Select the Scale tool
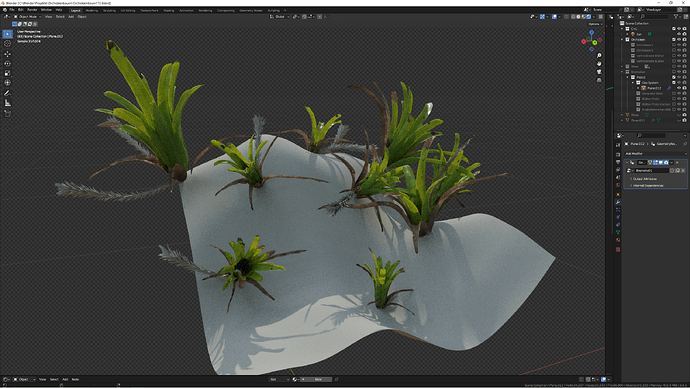 (7, 73)
